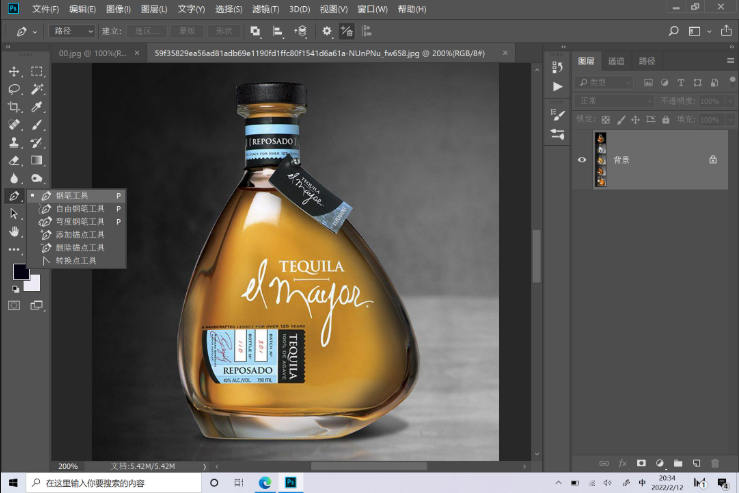
Task: Click the Edge icon in taskbar
Action: pos(265,483)
